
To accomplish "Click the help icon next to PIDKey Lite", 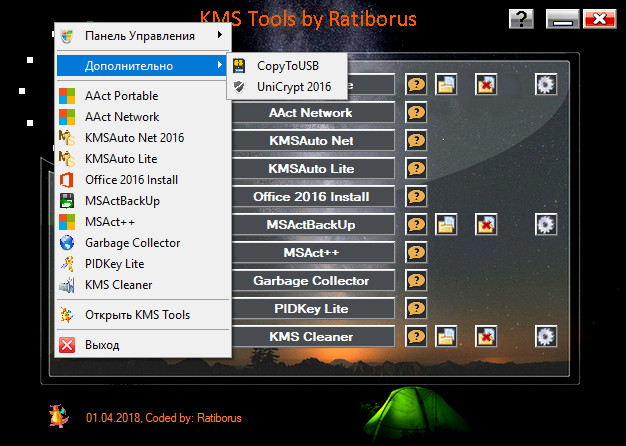I will click(x=416, y=309).
